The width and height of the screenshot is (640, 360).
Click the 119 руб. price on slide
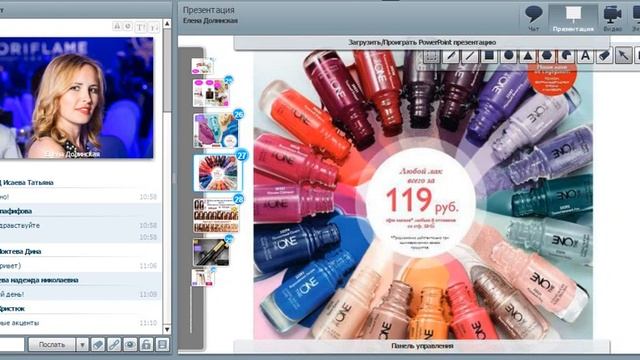(x=422, y=201)
